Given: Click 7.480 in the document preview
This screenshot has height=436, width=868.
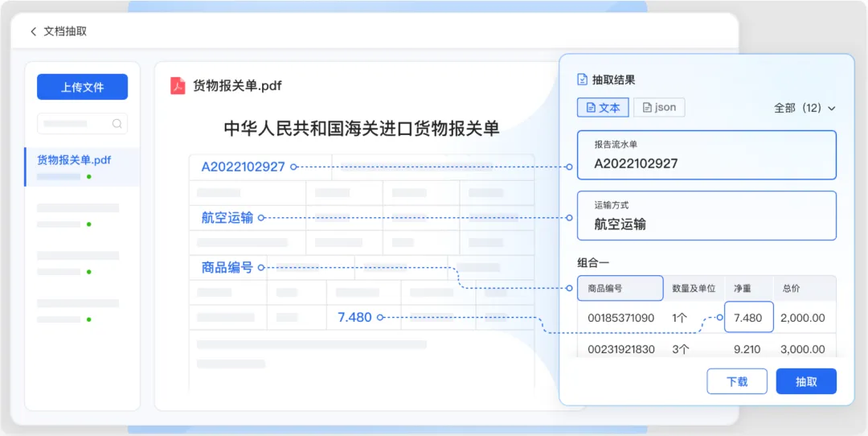Looking at the screenshot, I should pyautogui.click(x=354, y=318).
